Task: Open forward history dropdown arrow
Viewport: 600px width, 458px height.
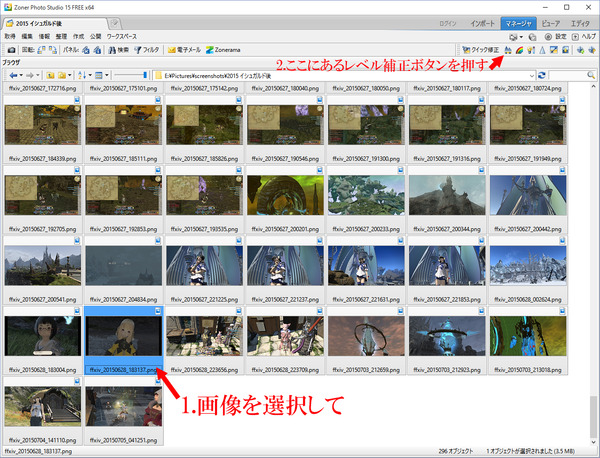Action: coord(38,75)
